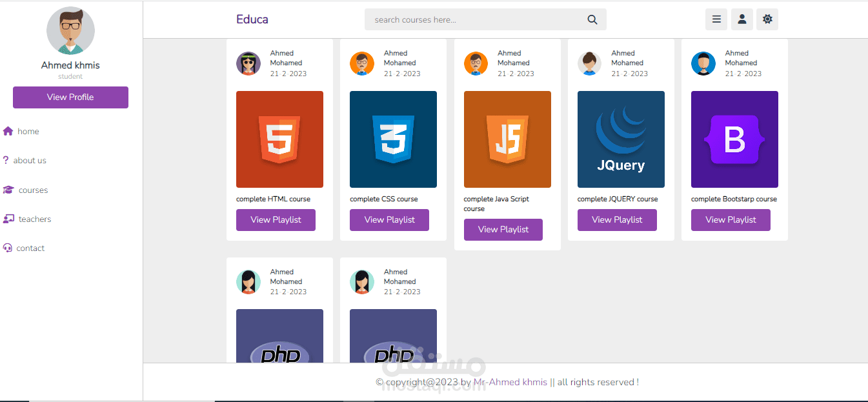Click tutor avatar on the second PHP card
Image resolution: width=868 pixels, height=402 pixels.
coord(362,282)
